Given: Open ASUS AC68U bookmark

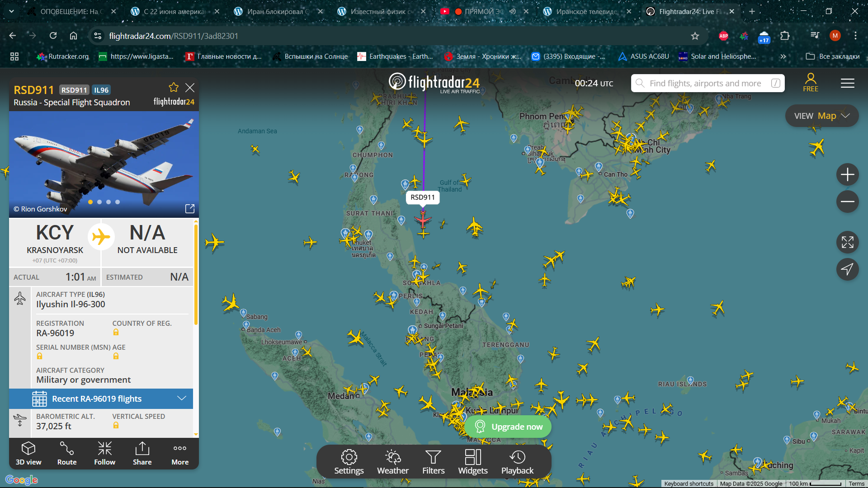Looking at the screenshot, I should pos(644,56).
